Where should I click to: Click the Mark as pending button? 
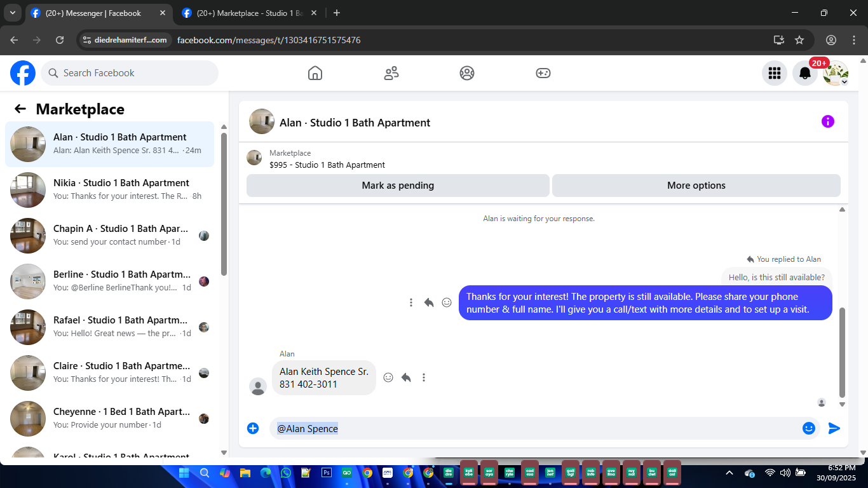(x=398, y=186)
